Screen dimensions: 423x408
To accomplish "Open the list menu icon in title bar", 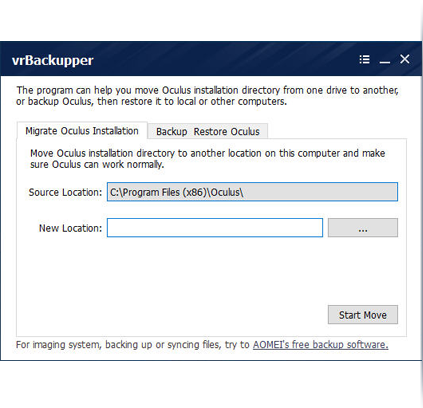I will 364,59.
